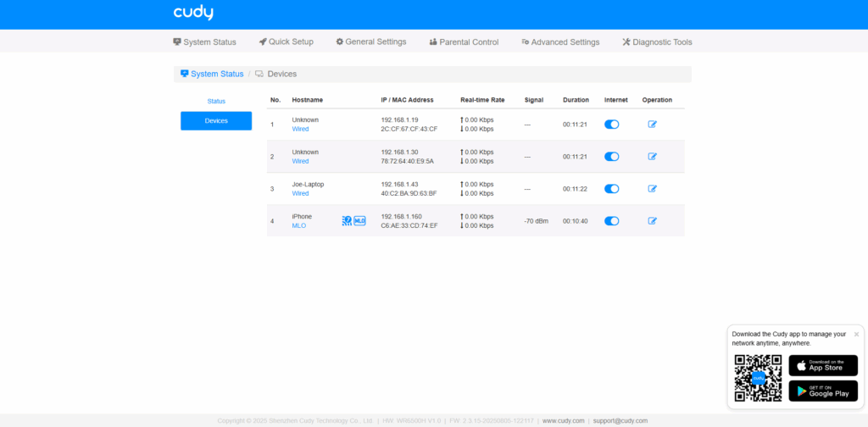Viewport: 868px width, 427px height.
Task: Open Advanced Settings menu
Action: [x=560, y=42]
